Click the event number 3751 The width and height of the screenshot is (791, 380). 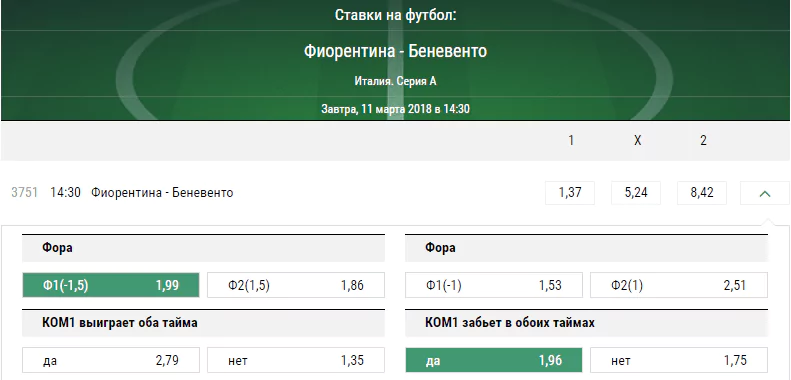click(x=24, y=193)
